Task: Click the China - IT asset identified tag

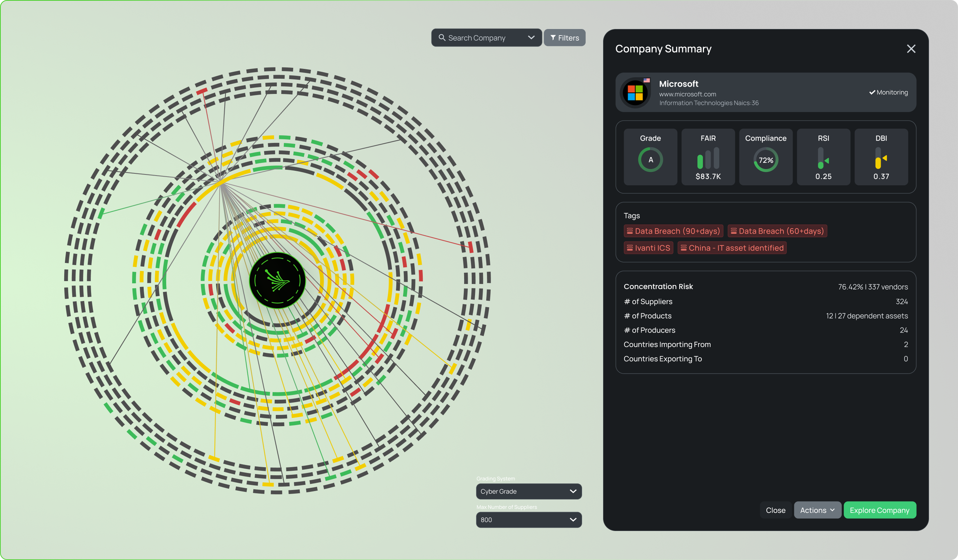Action: (x=732, y=248)
